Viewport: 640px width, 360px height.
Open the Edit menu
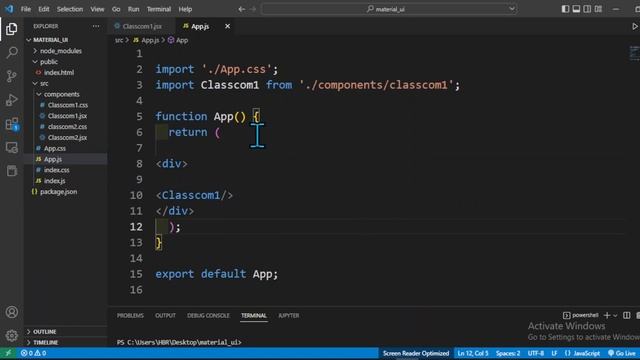tap(44, 9)
